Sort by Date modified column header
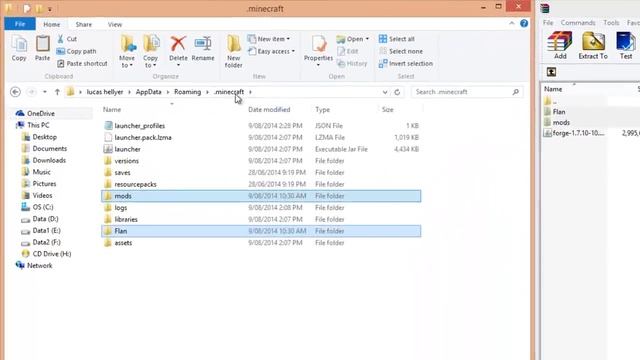Image resolution: width=640 pixels, height=360 pixels. point(269,109)
